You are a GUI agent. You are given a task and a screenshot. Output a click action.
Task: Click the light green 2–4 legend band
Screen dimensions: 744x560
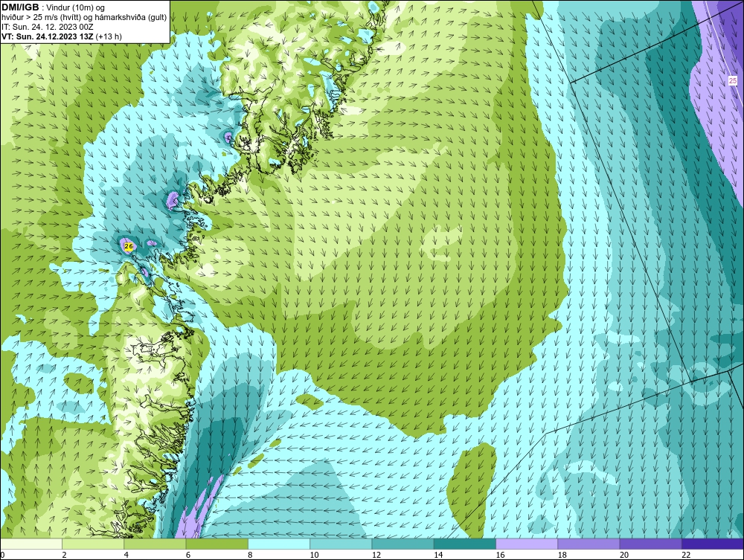coord(93,544)
